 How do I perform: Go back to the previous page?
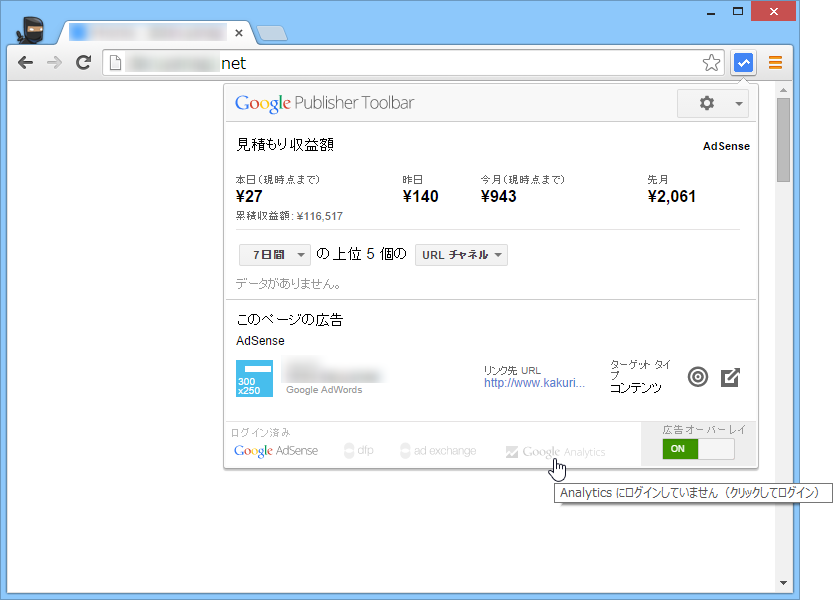pos(25,62)
